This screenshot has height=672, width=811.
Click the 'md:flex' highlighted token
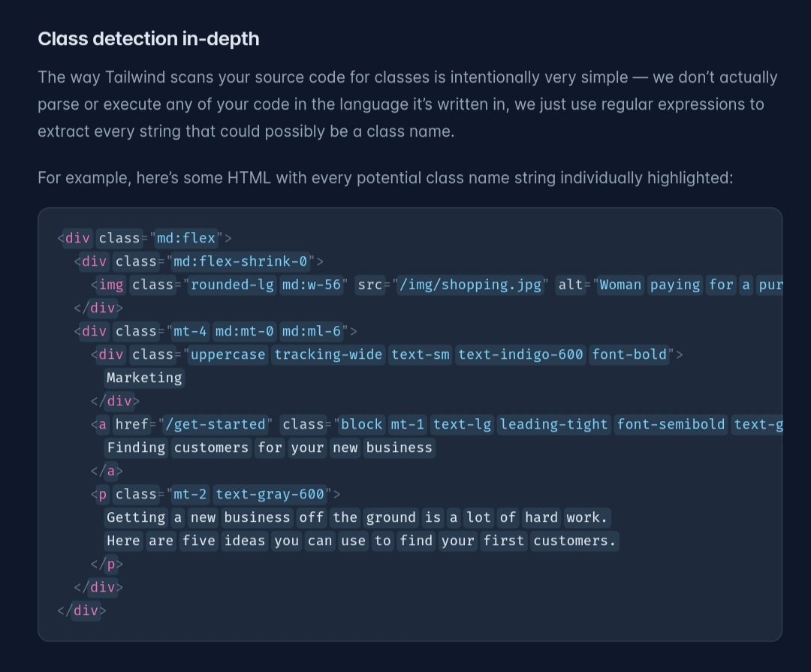point(186,238)
